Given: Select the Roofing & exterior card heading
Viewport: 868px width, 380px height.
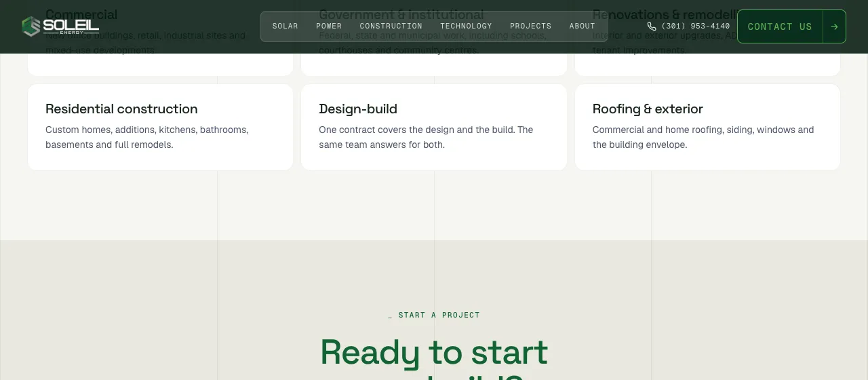Looking at the screenshot, I should click(648, 109).
